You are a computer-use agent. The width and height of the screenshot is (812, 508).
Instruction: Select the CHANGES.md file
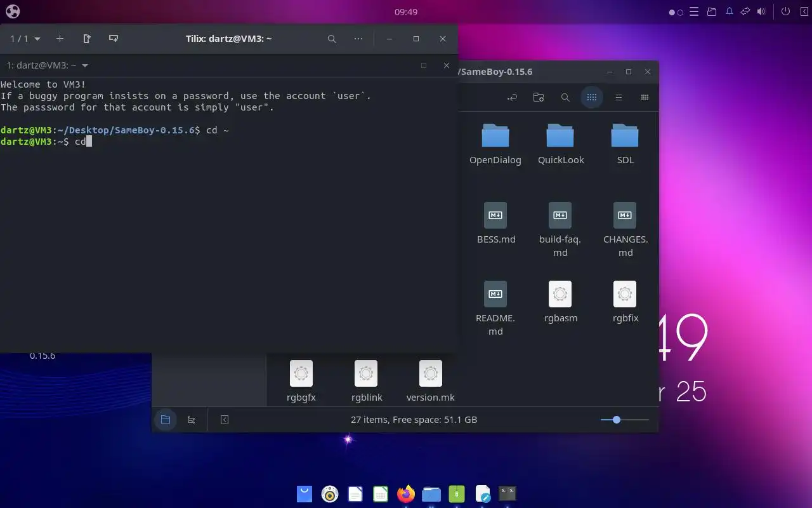(625, 230)
